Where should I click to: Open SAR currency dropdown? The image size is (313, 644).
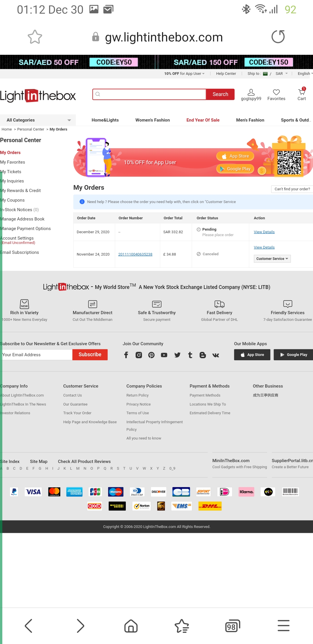(x=281, y=74)
